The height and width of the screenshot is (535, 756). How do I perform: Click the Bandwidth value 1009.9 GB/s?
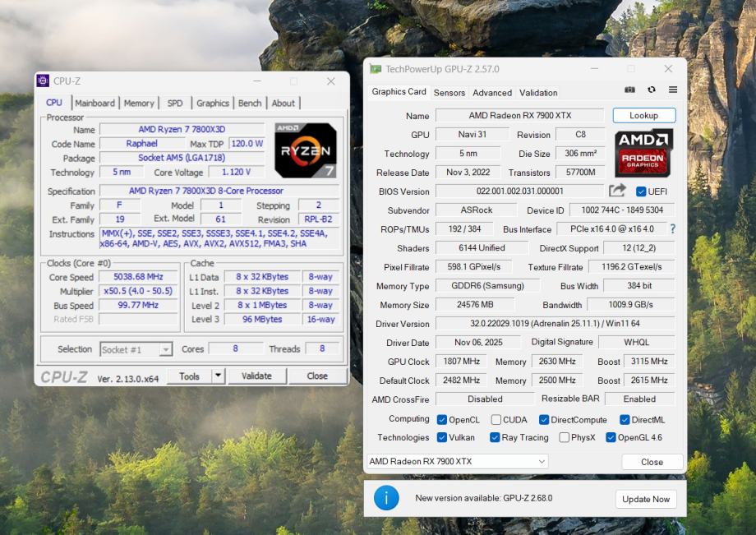tap(630, 305)
